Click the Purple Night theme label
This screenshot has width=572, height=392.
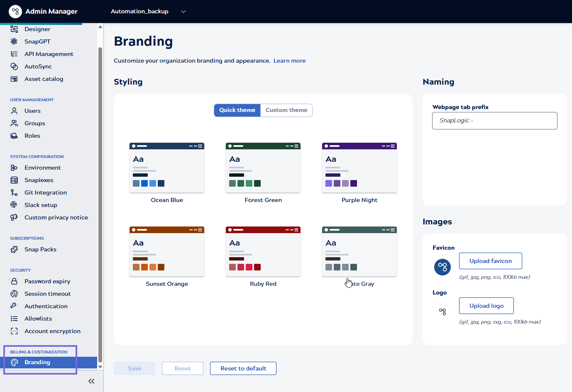point(359,200)
